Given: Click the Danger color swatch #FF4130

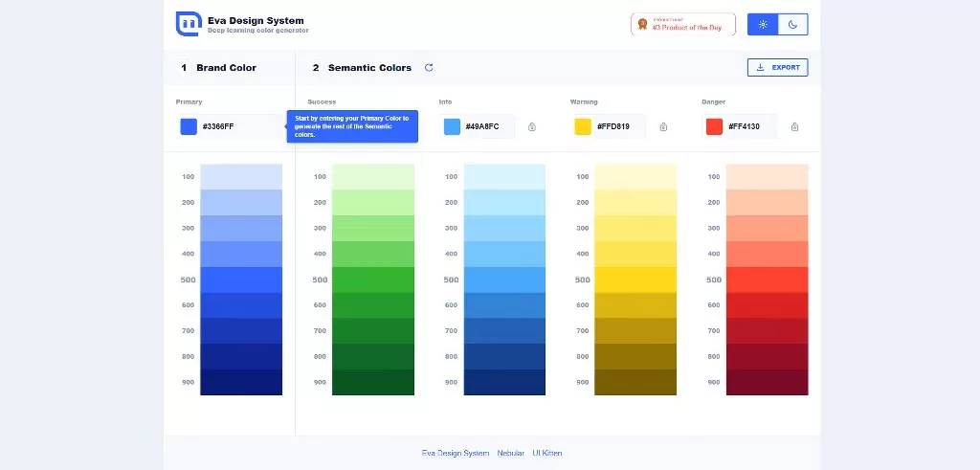Looking at the screenshot, I should 714,127.
